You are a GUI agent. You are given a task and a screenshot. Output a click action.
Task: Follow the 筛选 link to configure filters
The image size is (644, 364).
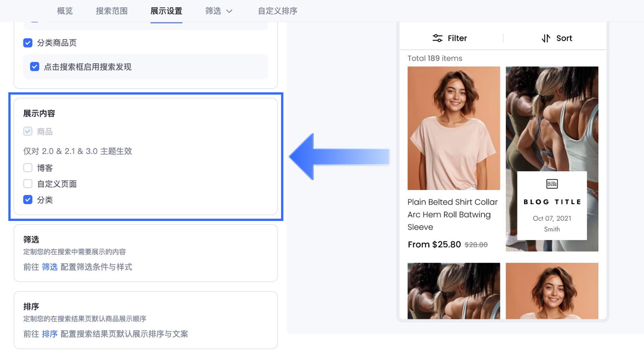(50, 267)
